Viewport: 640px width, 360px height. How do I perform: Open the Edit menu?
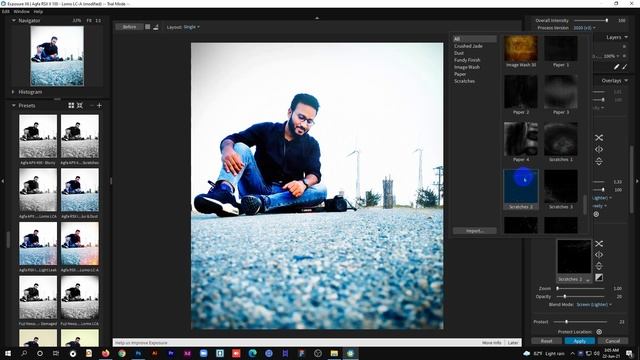point(6,11)
